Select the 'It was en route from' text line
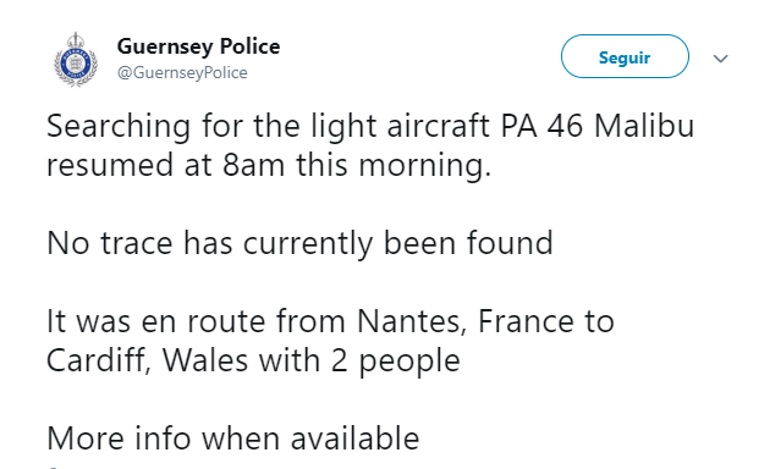Screen dimensions: 770x469 [x=330, y=322]
